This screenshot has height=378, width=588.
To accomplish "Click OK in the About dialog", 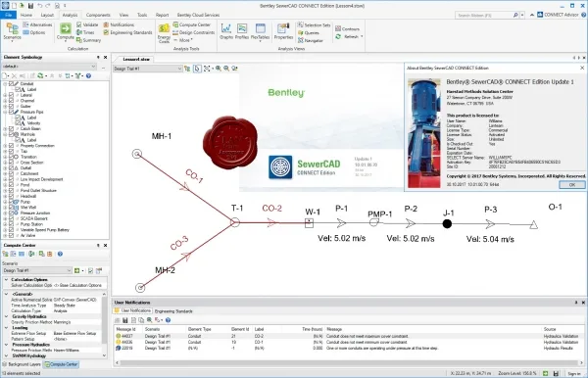I will pos(572,185).
